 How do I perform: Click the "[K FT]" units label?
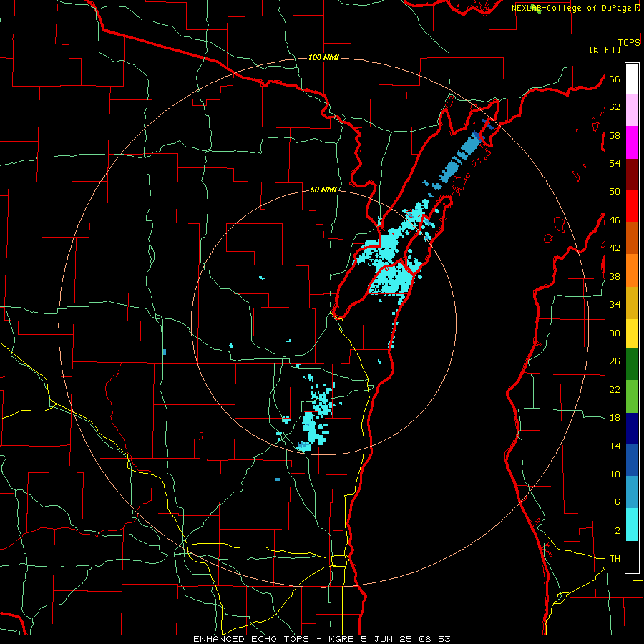(605, 49)
